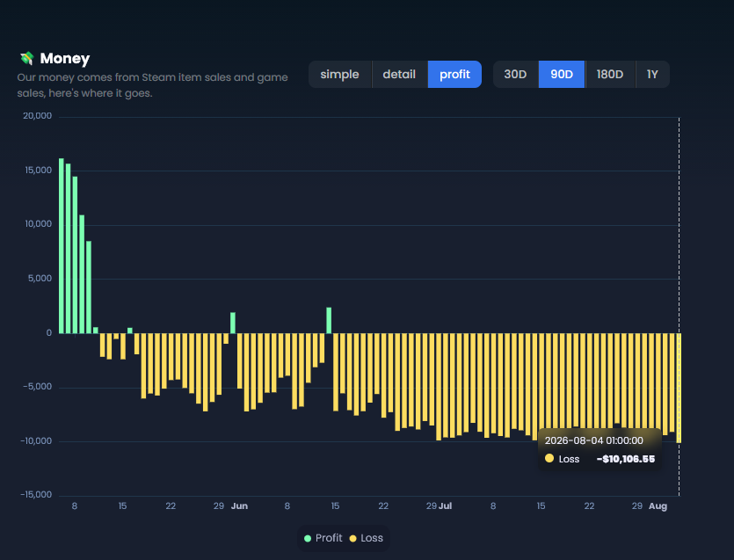Click the tooltip loss value -$10,106.55

point(626,459)
